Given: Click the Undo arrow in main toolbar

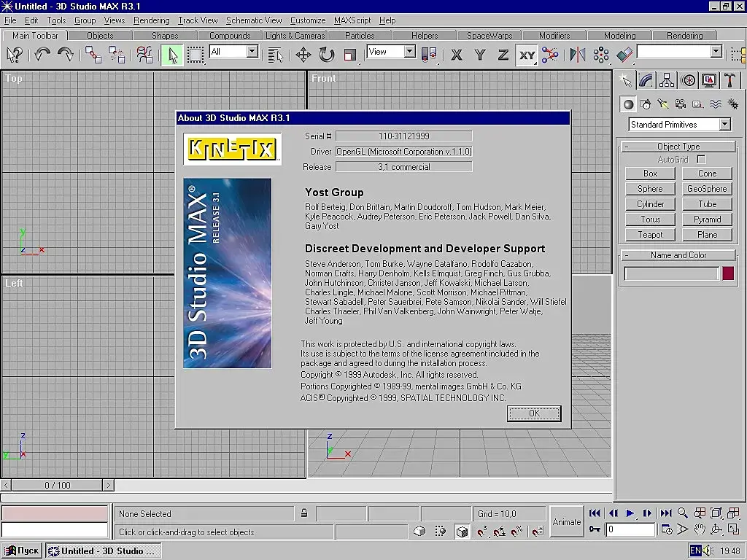Looking at the screenshot, I should coord(42,55).
